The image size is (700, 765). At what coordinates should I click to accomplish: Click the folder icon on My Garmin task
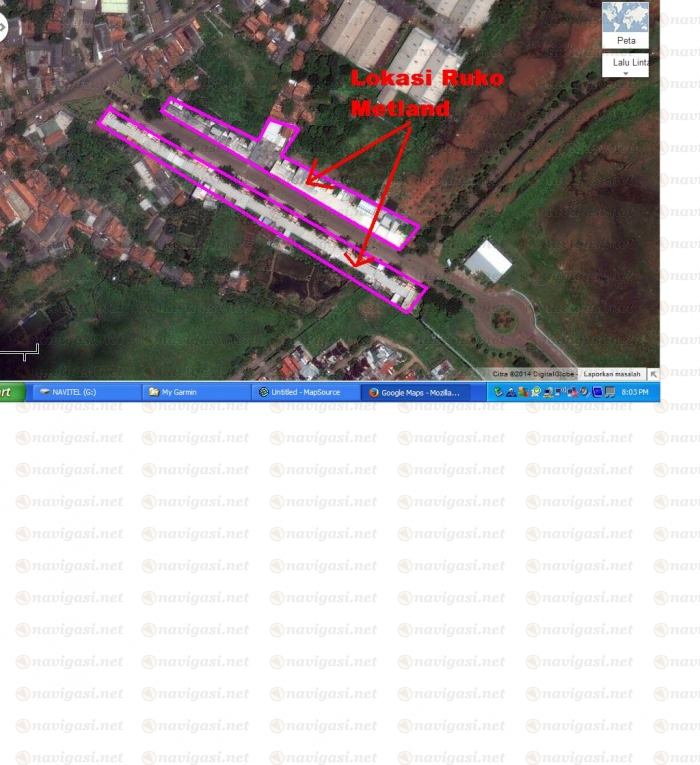[154, 392]
